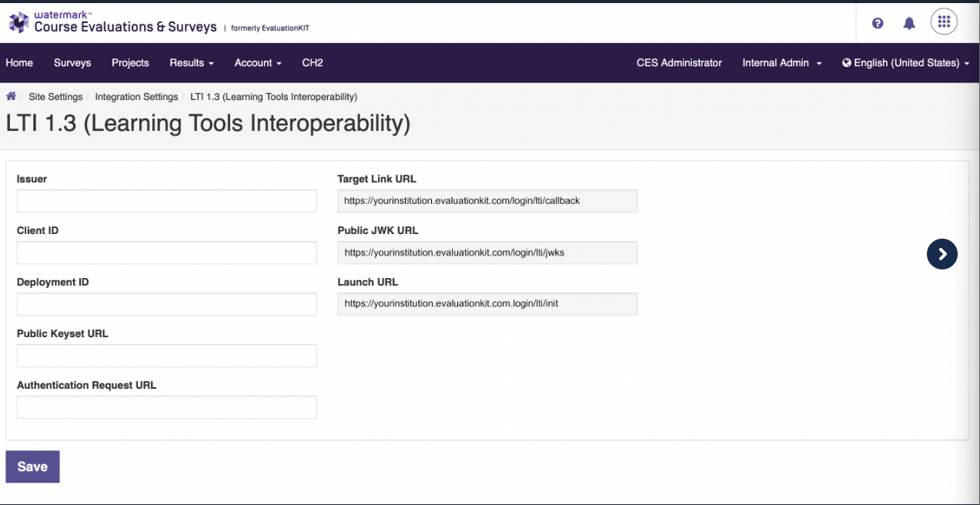Open the Surveys menu item
Screen dimensions: 980x505
72,63
